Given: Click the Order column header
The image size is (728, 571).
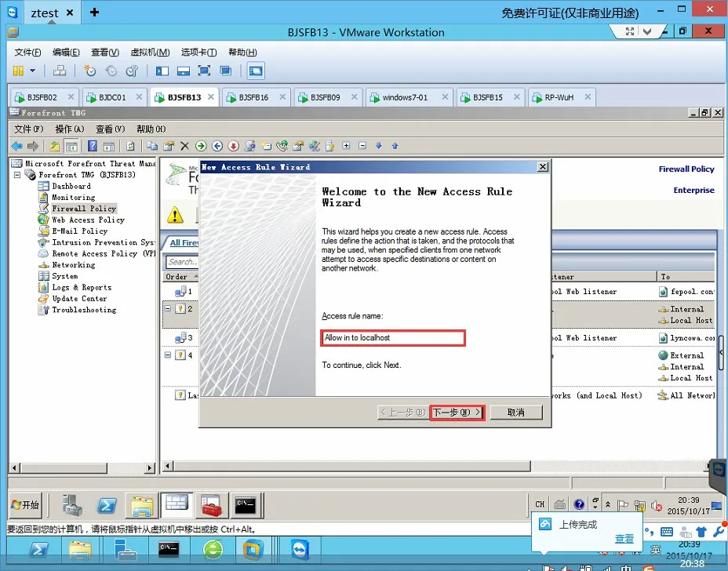Looking at the screenshot, I should (x=180, y=277).
